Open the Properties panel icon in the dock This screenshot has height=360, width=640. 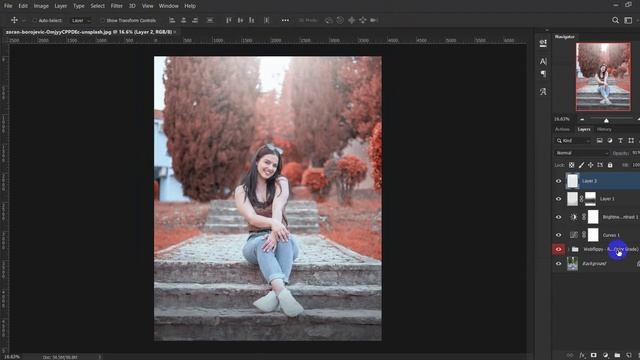pyautogui.click(x=543, y=43)
